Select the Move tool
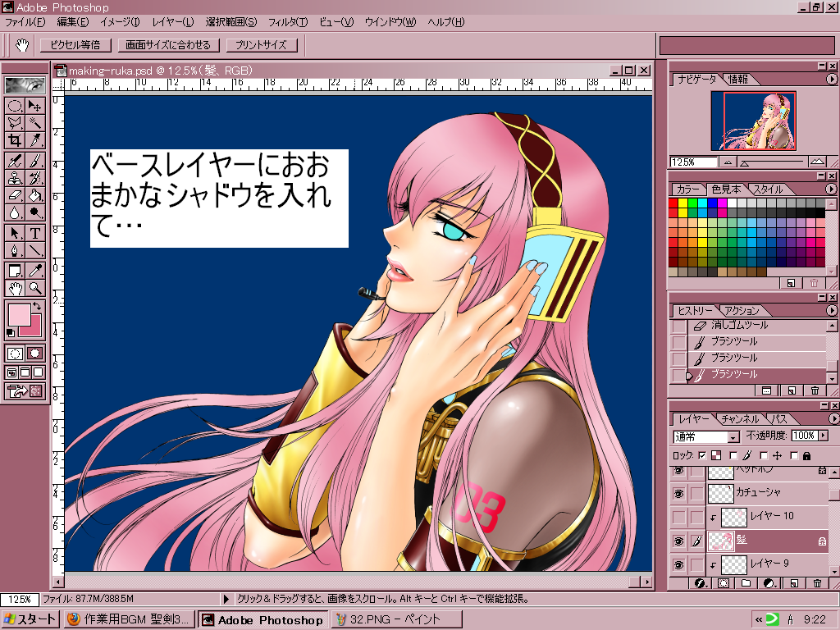Screen dimensions: 840x630 (x=34, y=106)
